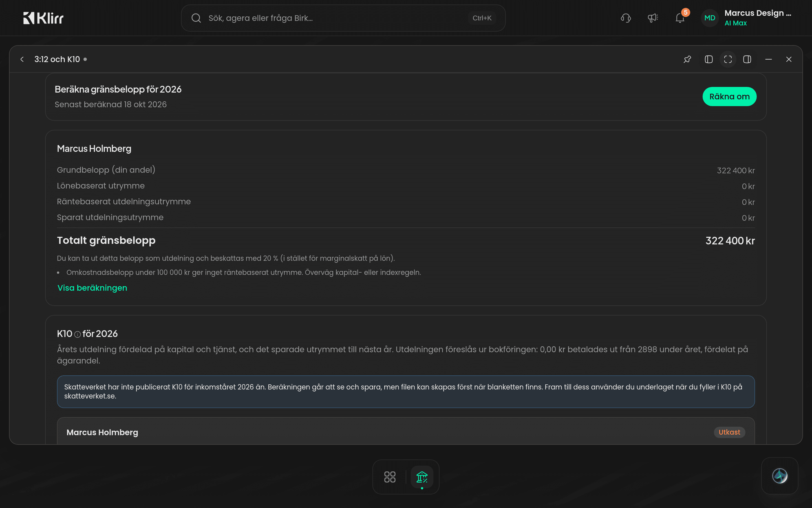812x508 pixels.
Task: Click the Sparat utdelningsutrymme label
Action: [x=110, y=217]
